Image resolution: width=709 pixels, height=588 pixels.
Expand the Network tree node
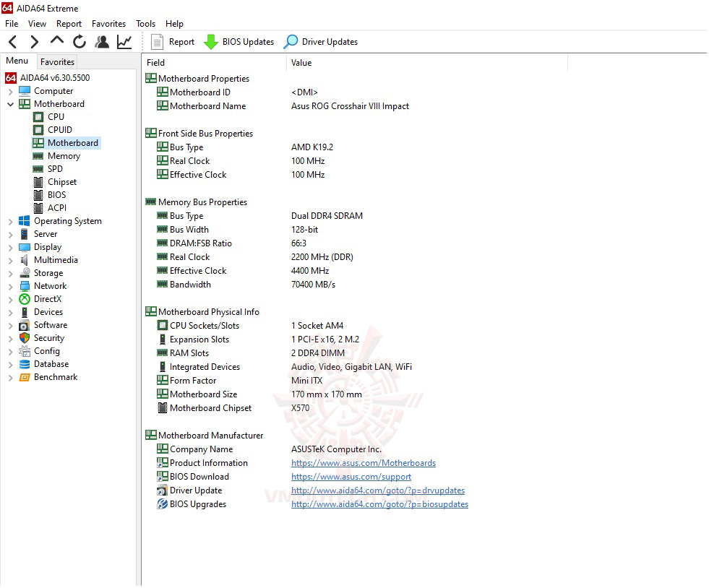pyautogui.click(x=10, y=287)
